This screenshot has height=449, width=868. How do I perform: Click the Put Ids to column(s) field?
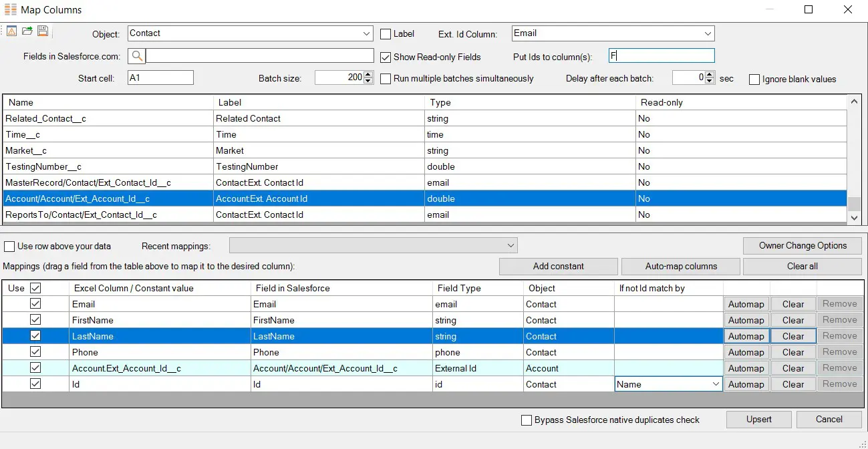[662, 56]
